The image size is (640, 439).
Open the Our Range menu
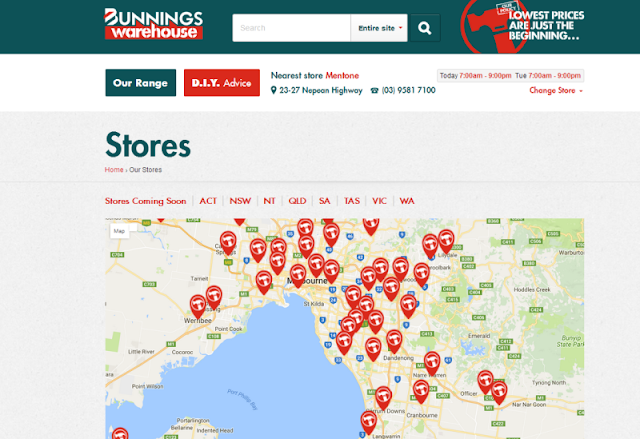pyautogui.click(x=140, y=83)
